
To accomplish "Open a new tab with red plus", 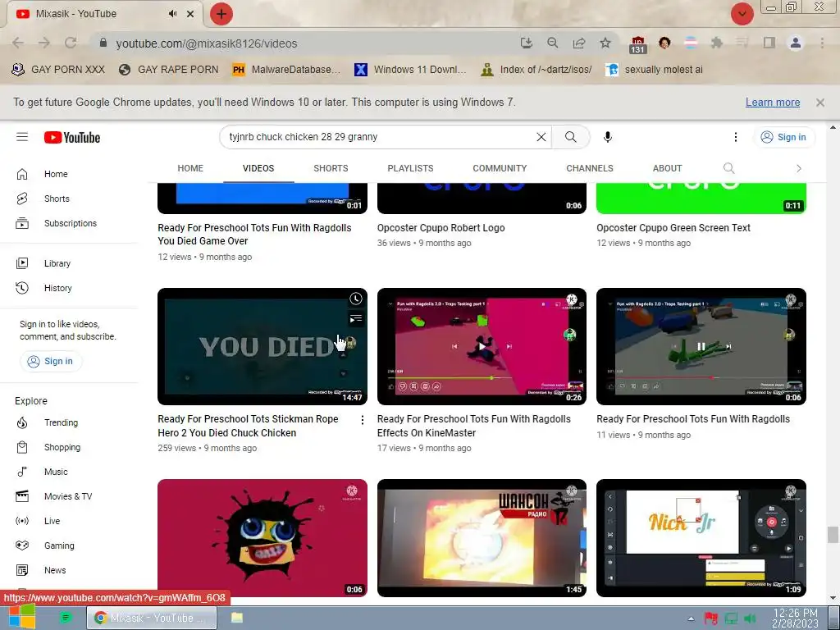I will pyautogui.click(x=221, y=14).
